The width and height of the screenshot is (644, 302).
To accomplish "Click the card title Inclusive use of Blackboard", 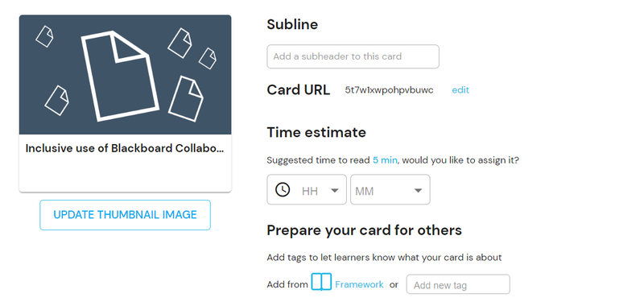I will click(x=125, y=148).
